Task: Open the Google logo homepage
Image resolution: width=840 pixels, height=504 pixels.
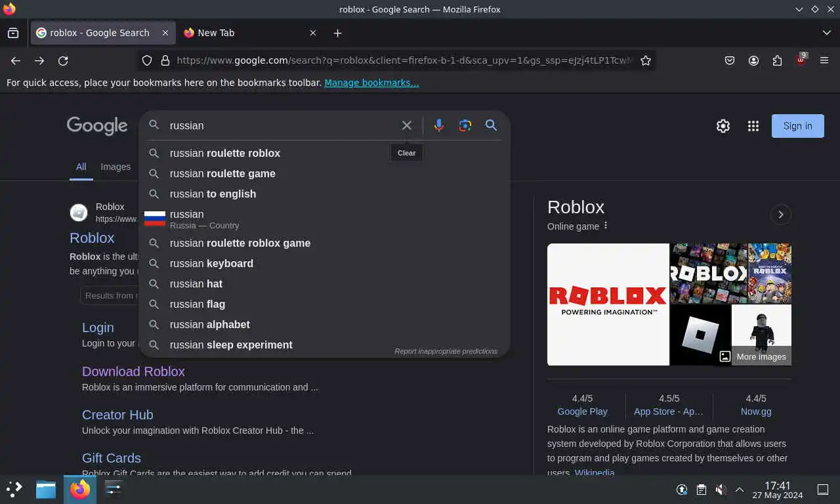Action: coord(97,126)
